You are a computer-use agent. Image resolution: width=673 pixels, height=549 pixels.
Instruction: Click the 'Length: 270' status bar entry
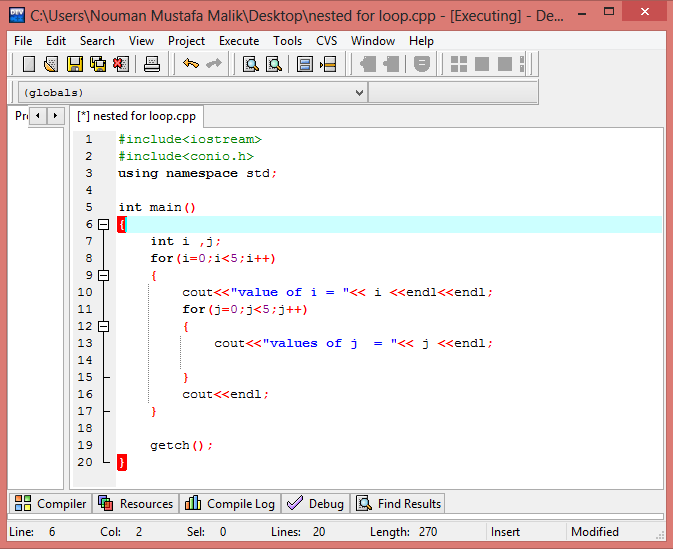(x=403, y=532)
